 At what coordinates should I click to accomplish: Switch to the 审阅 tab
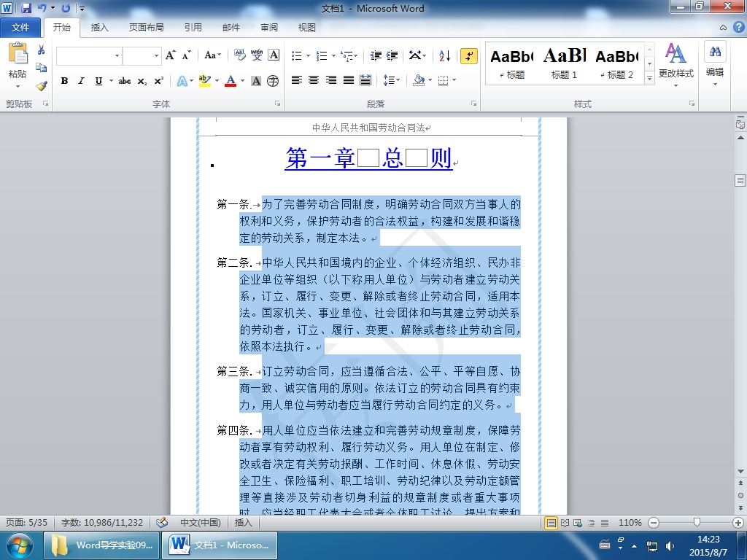coord(269,28)
